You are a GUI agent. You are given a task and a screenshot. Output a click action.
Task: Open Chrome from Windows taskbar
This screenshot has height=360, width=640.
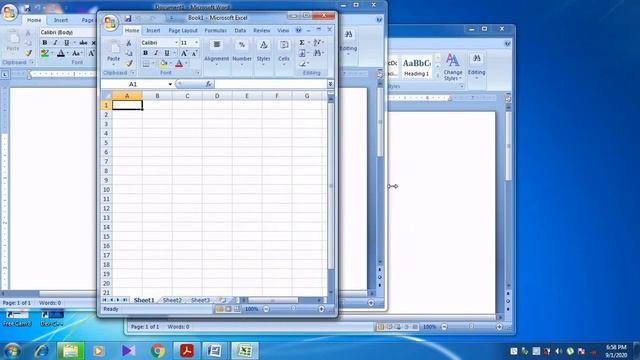[x=158, y=351]
